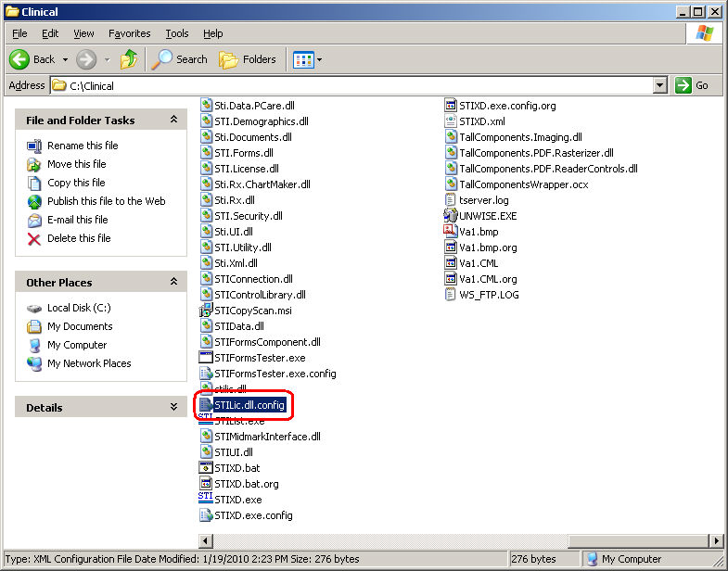Open the Back button history dropdown
Image resolution: width=728 pixels, height=571 pixels.
(x=65, y=59)
